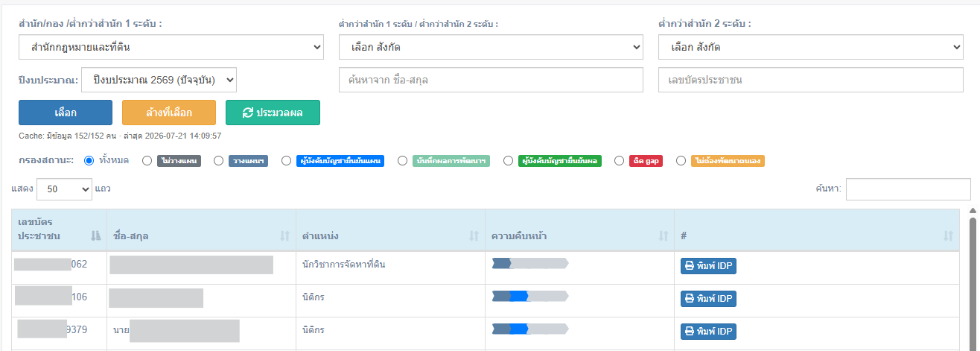Click the orange ล้างที่เลือก button
This screenshot has height=351, width=980.
point(169,113)
